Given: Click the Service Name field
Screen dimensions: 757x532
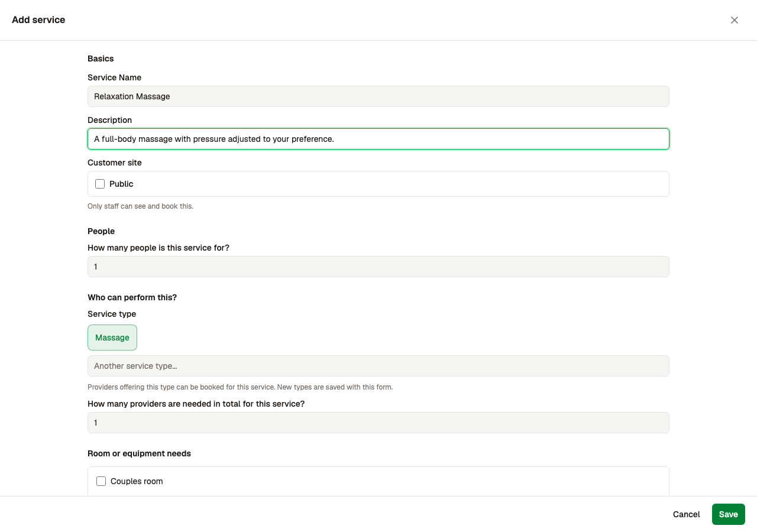Looking at the screenshot, I should click(378, 96).
